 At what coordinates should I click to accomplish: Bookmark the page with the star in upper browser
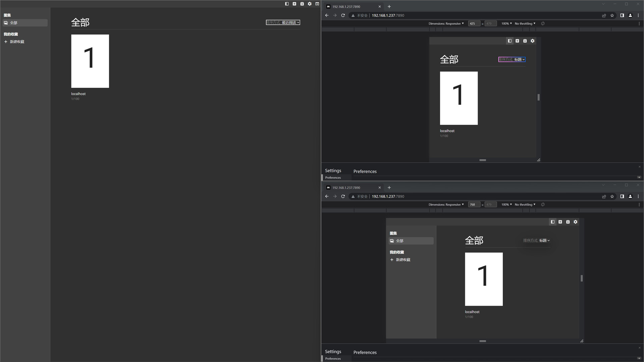[x=612, y=15]
